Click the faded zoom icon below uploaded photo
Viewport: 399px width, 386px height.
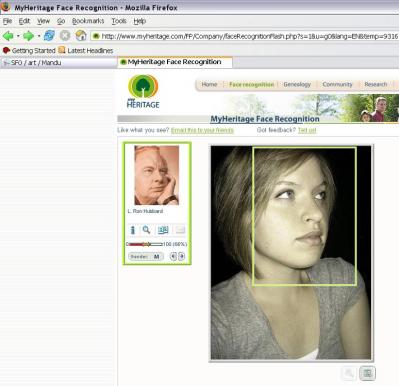click(349, 373)
